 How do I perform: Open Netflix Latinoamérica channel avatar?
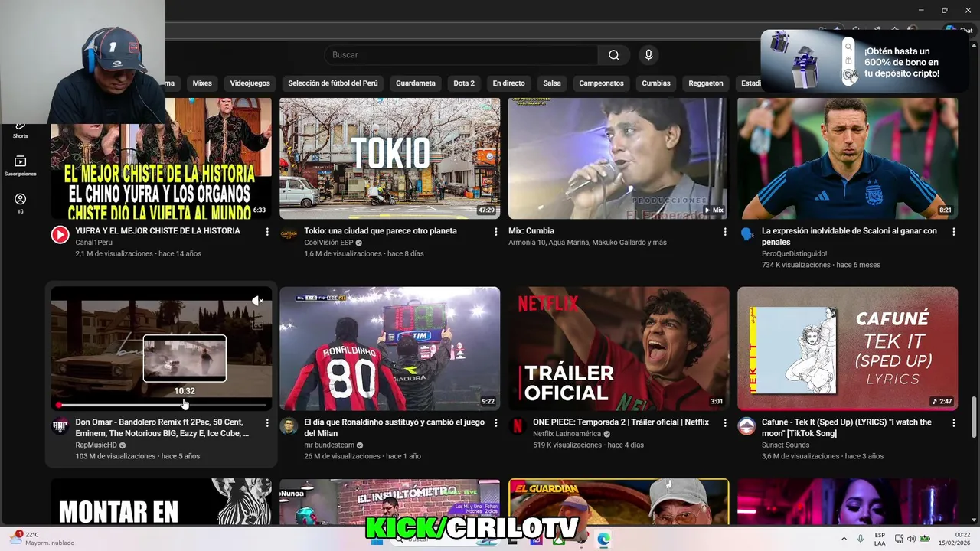coord(518,426)
